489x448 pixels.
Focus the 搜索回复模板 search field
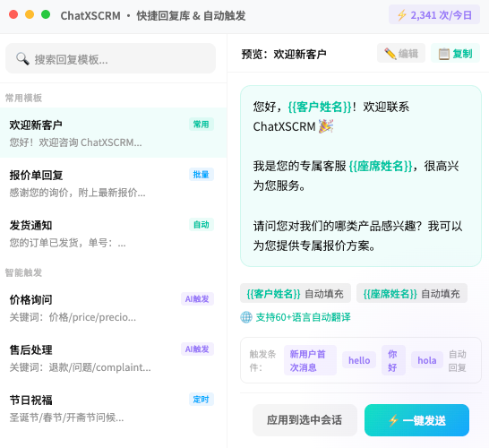pyautogui.click(x=110, y=58)
